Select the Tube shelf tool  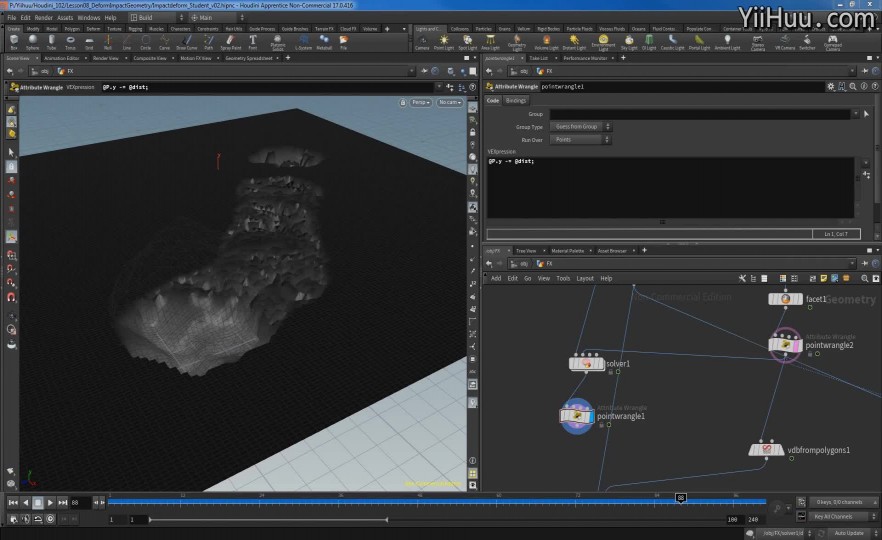(x=51, y=42)
